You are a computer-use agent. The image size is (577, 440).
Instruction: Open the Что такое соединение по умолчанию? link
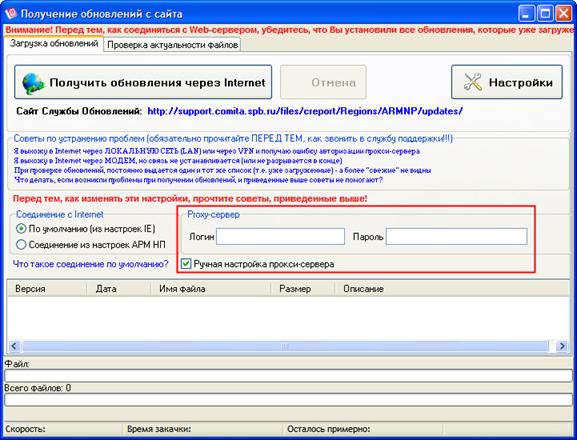point(91,264)
